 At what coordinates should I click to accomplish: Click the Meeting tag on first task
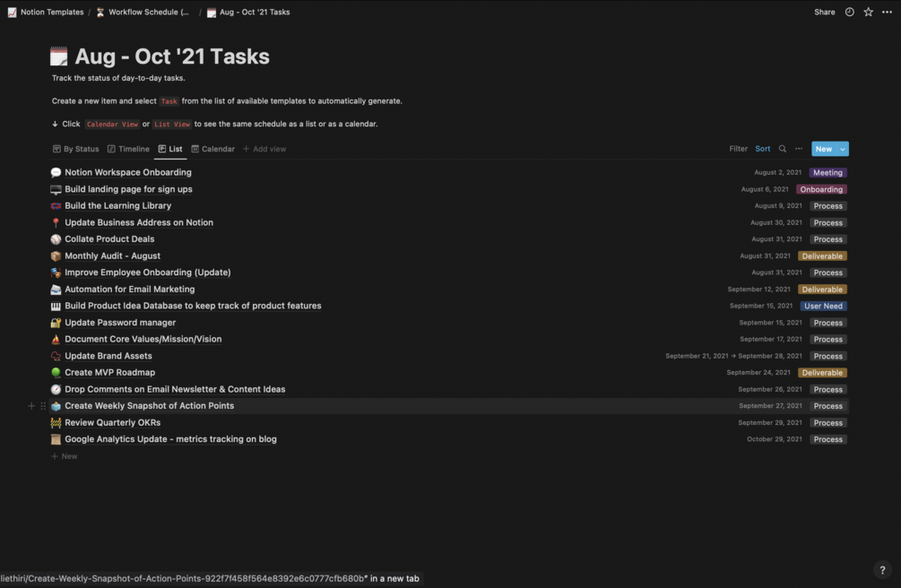pos(827,173)
